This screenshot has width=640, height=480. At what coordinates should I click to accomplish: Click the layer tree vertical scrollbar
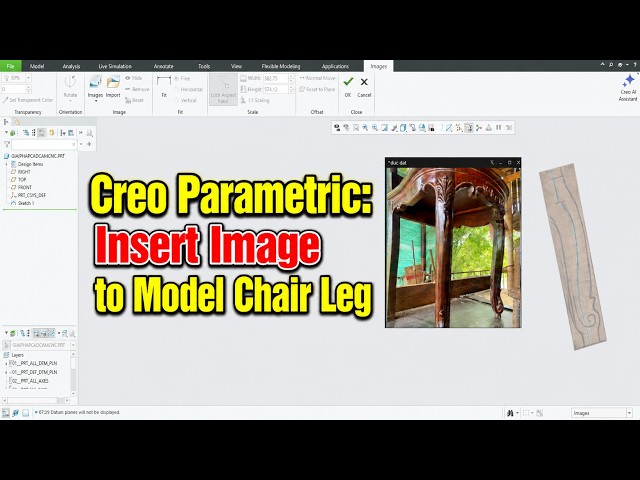[73, 374]
